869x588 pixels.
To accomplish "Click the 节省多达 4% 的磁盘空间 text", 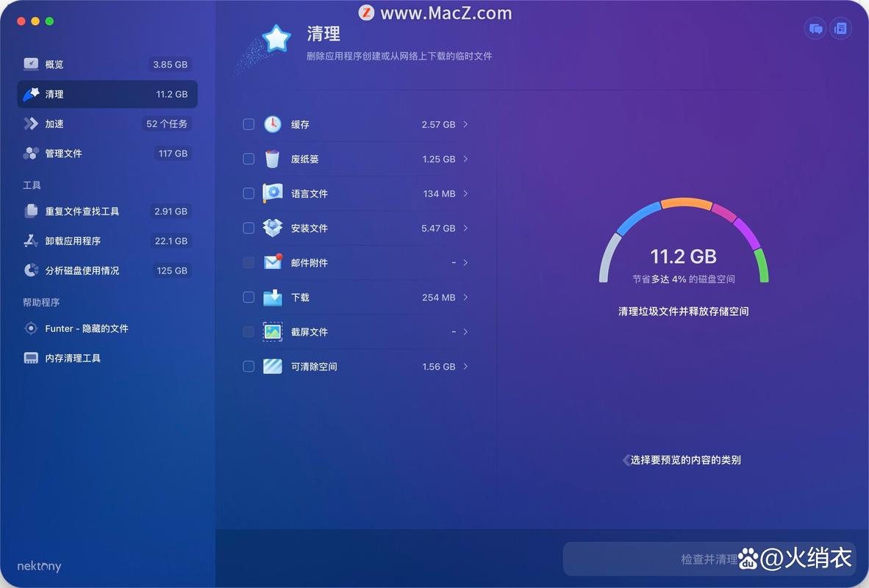I will (x=683, y=279).
